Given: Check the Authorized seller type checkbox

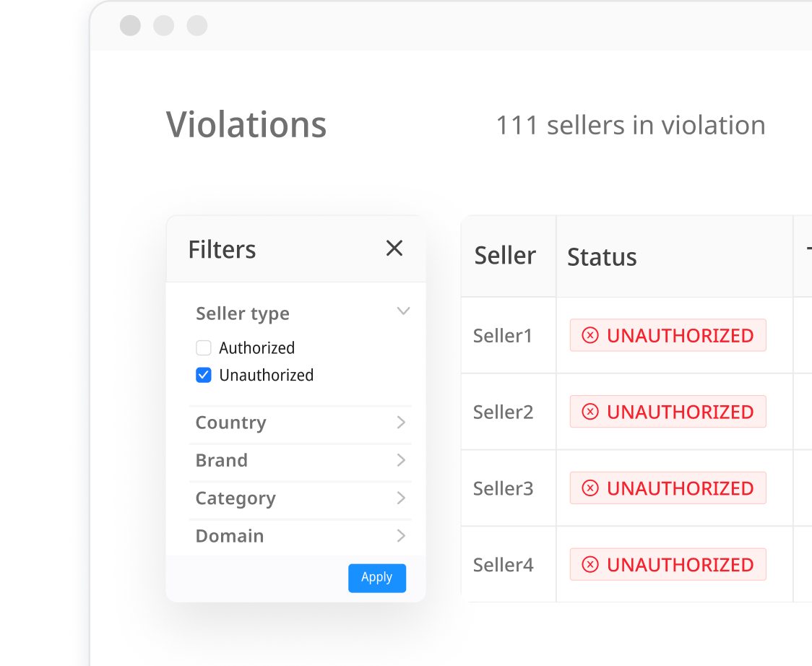Looking at the screenshot, I should [204, 348].
